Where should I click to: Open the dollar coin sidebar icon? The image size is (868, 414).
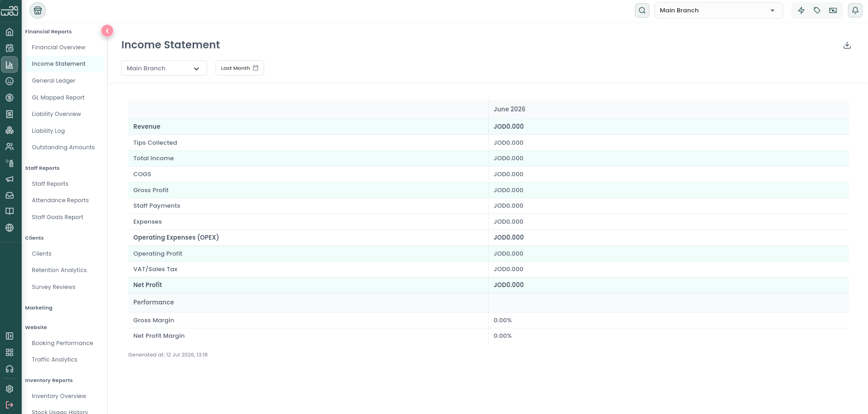point(10,98)
